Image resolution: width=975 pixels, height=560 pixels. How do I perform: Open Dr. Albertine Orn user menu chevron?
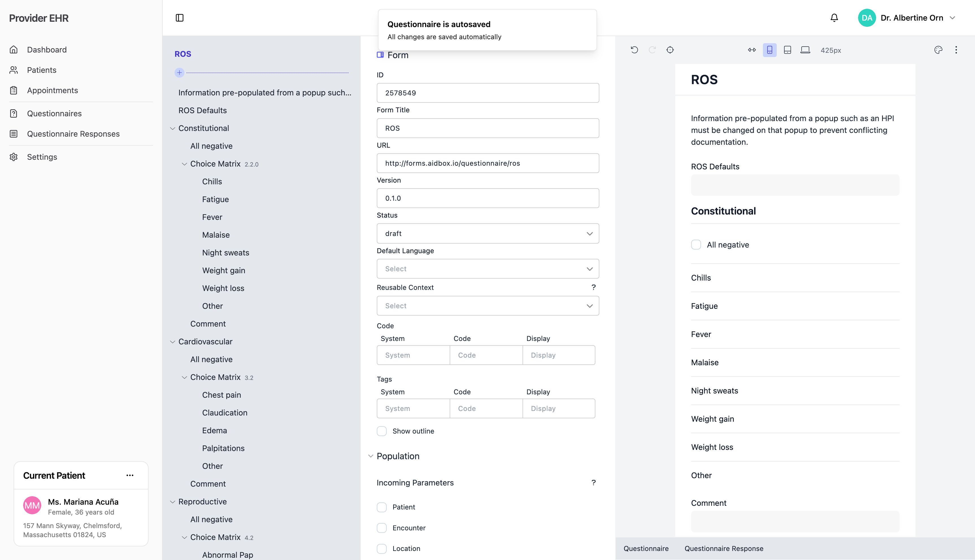pos(953,18)
